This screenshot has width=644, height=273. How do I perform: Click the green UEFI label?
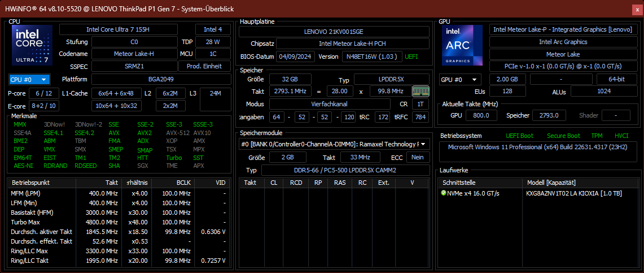(x=413, y=57)
